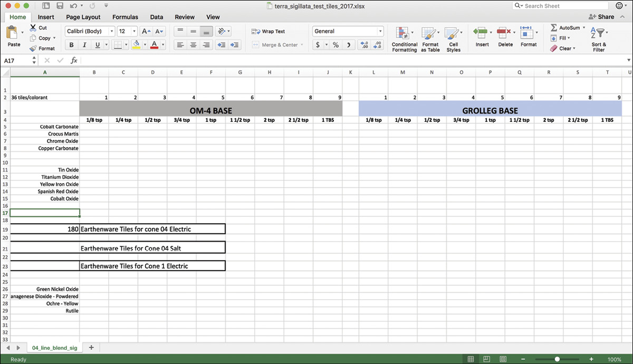Add a new sheet with plus button

pos(91,348)
